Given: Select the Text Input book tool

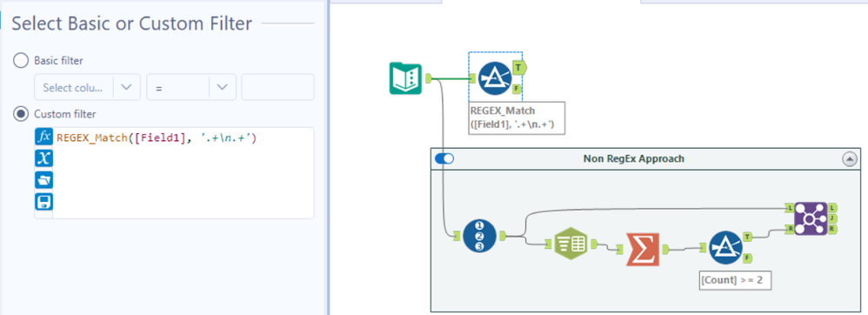Looking at the screenshot, I should click(x=406, y=78).
